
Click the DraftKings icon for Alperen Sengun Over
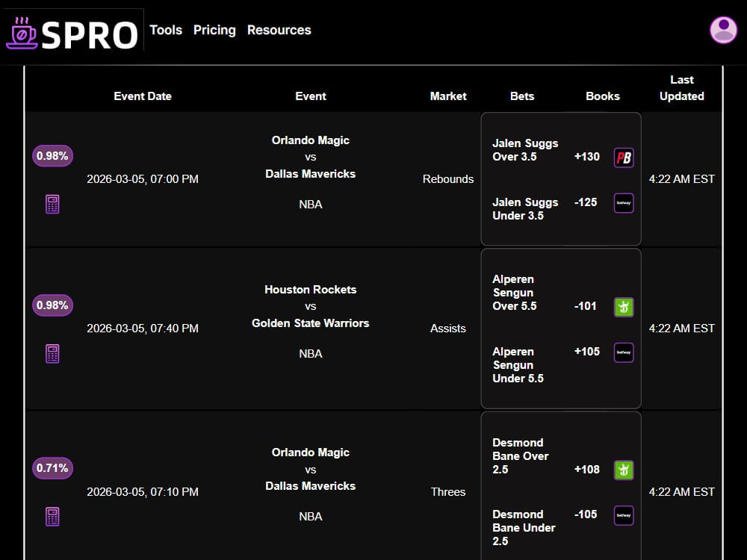pyautogui.click(x=624, y=307)
